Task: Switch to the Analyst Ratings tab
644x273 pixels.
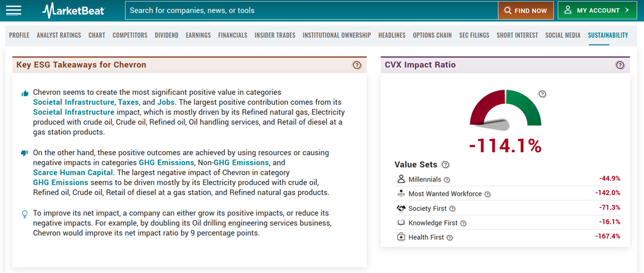Action: click(59, 35)
